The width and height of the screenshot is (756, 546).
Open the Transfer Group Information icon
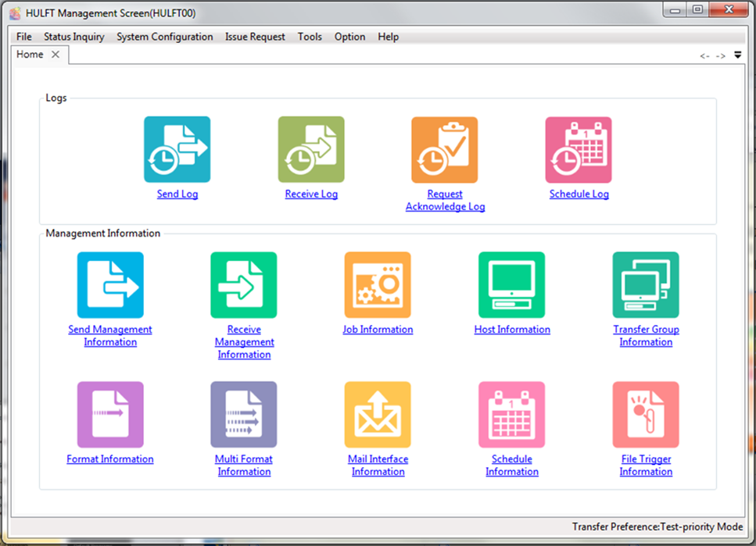click(646, 284)
